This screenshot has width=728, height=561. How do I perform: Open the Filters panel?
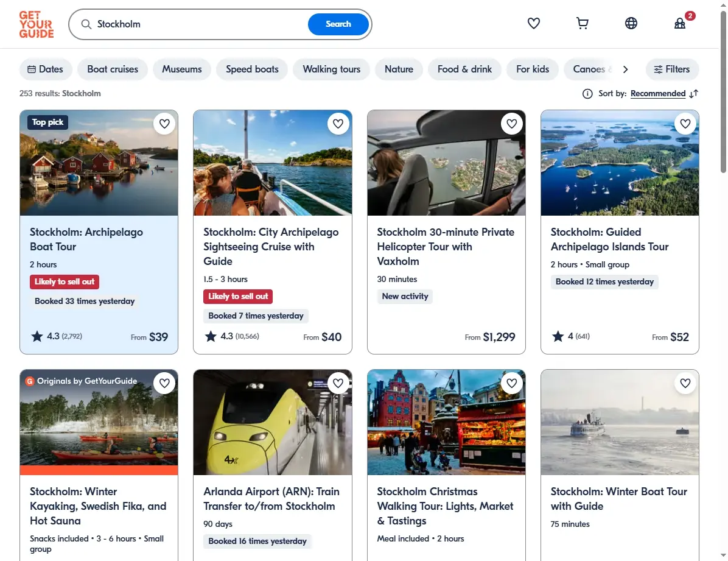(x=672, y=69)
